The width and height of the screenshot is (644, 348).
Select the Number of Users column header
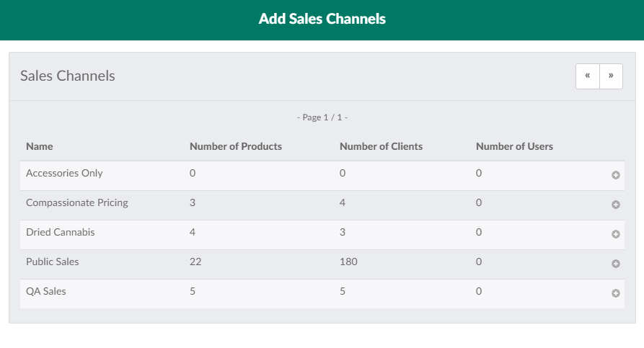point(514,146)
